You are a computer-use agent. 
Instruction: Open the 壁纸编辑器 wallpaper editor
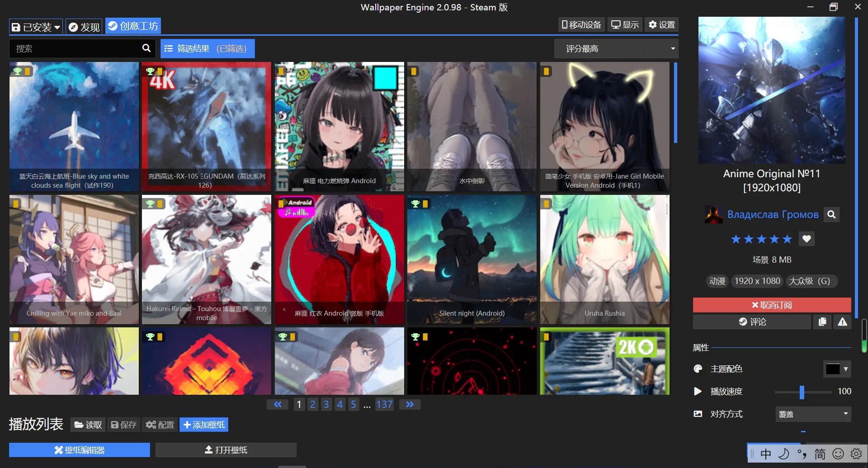(80, 450)
